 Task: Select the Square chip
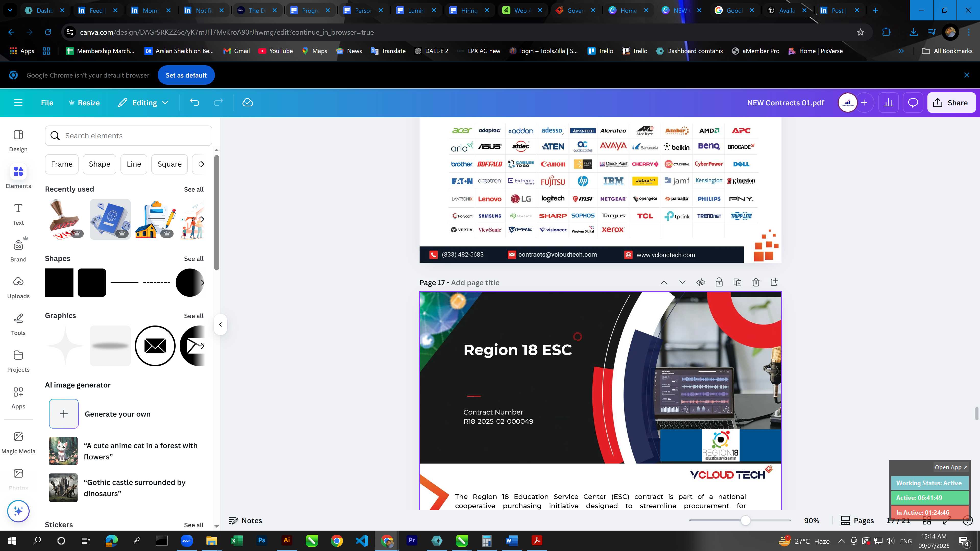point(169,164)
